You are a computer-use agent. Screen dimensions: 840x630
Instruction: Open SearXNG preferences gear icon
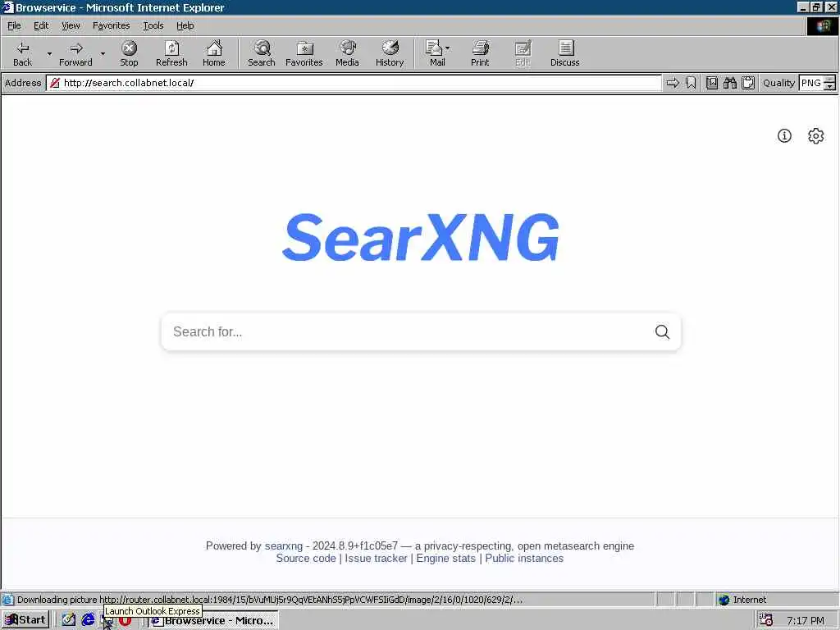click(x=816, y=135)
